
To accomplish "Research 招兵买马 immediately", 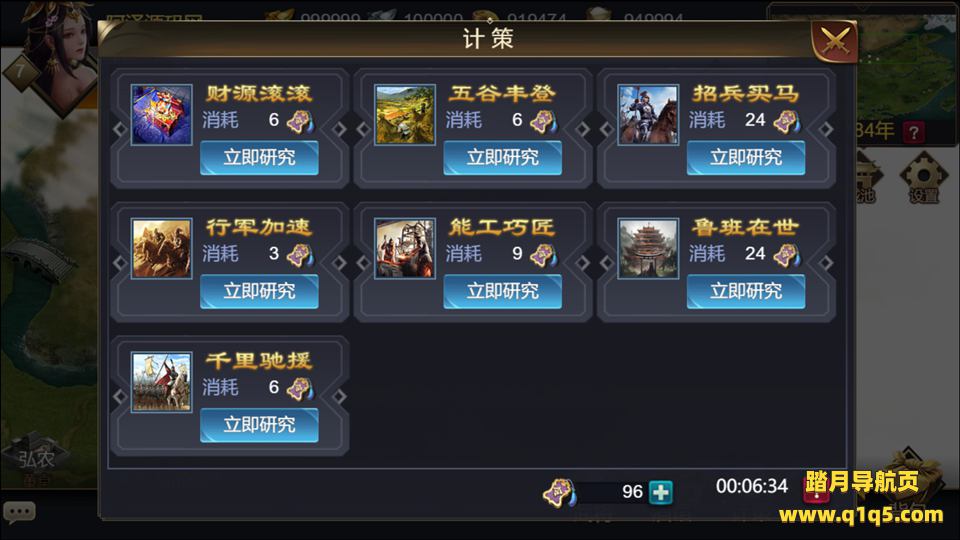I will (x=746, y=158).
